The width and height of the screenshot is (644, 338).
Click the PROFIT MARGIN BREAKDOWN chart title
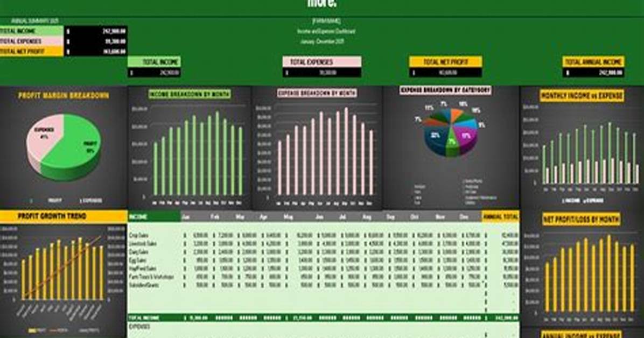pos(63,96)
